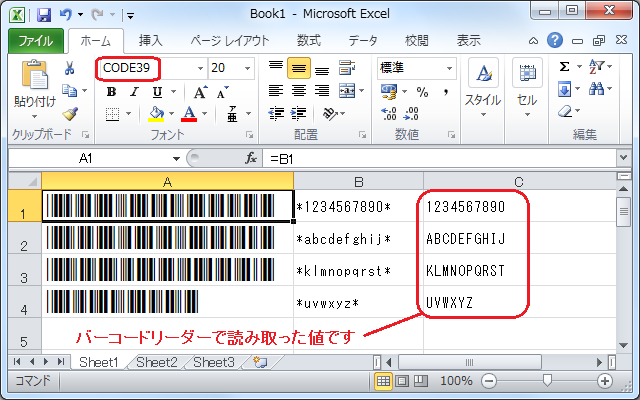Click the AutoSum sigma icon

pyautogui.click(x=564, y=67)
